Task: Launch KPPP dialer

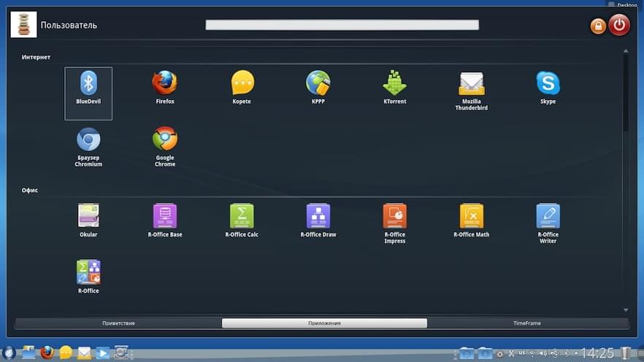Action: click(x=318, y=87)
